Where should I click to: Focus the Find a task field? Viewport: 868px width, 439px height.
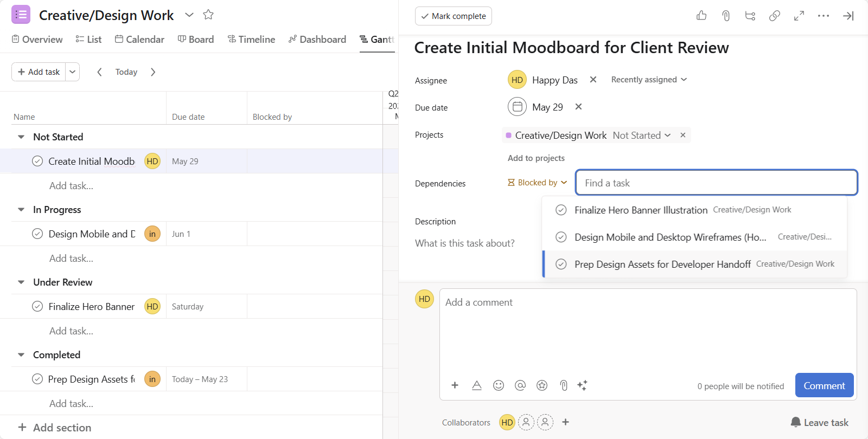click(716, 183)
